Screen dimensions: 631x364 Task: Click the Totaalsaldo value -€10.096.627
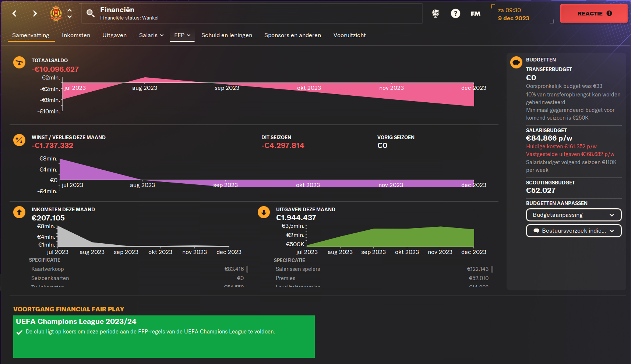(x=55, y=69)
